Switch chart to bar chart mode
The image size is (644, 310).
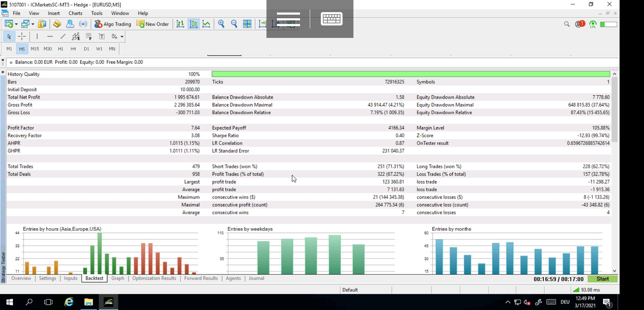[180, 24]
